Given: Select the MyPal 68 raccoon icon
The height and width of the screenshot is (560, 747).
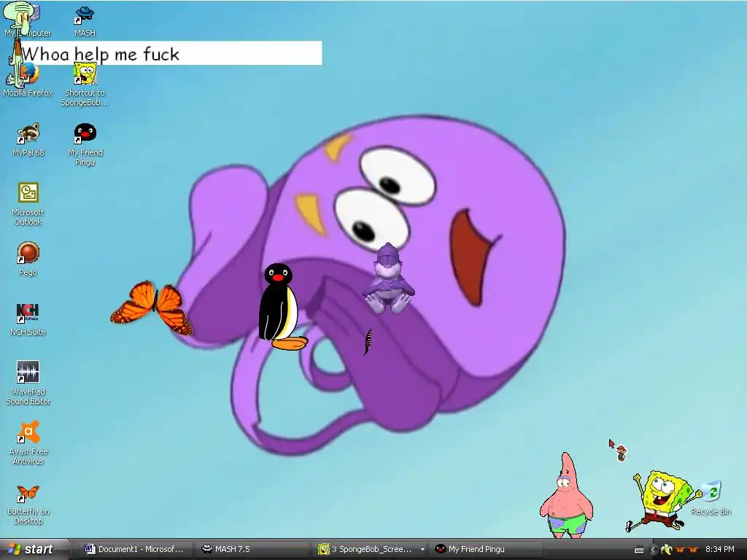Looking at the screenshot, I should pyautogui.click(x=28, y=141).
